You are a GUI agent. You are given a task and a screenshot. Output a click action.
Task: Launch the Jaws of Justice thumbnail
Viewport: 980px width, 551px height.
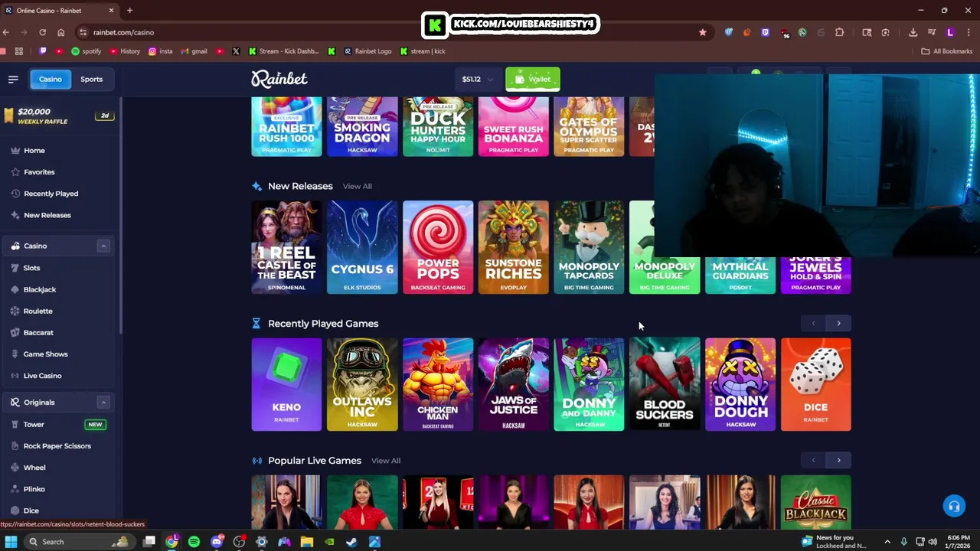click(x=514, y=384)
